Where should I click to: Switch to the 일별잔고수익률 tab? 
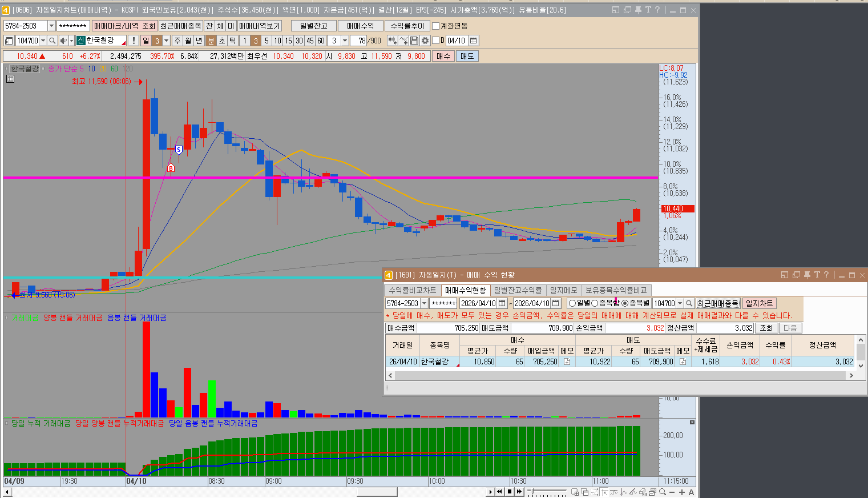pos(518,290)
